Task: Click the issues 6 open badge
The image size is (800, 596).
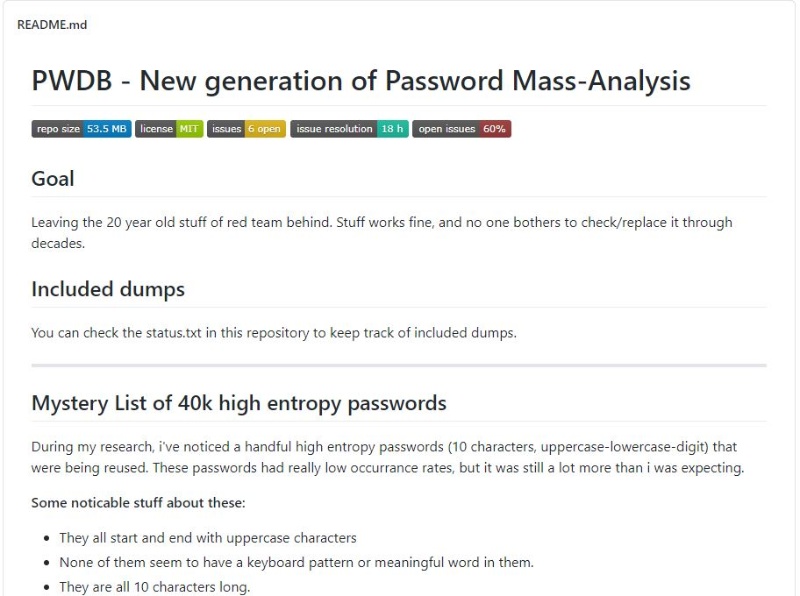Action: (x=246, y=129)
